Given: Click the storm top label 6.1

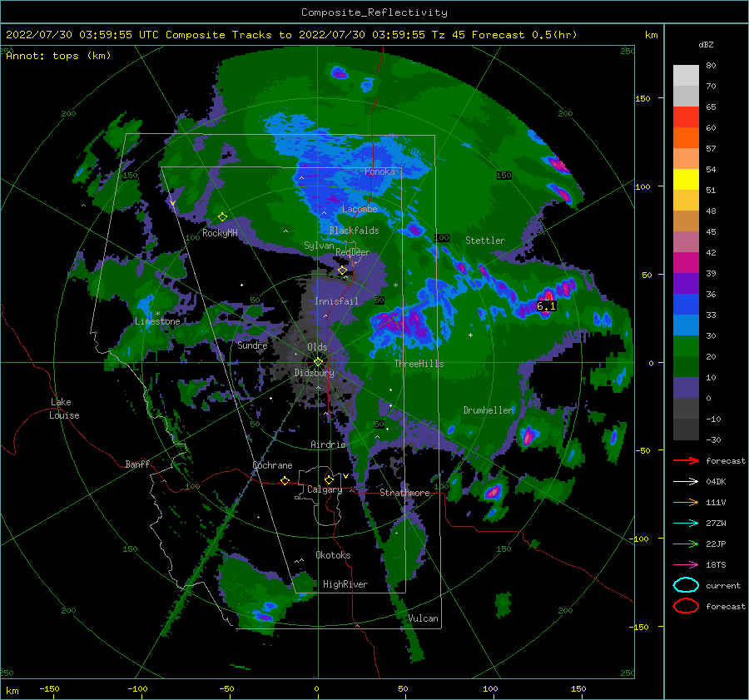Looking at the screenshot, I should (547, 305).
